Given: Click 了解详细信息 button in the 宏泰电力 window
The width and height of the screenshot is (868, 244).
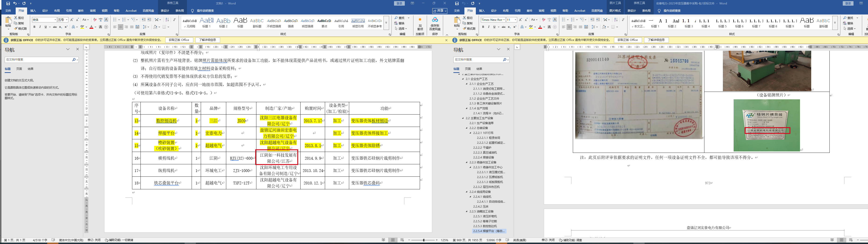Looking at the screenshot, I should [656, 40].
